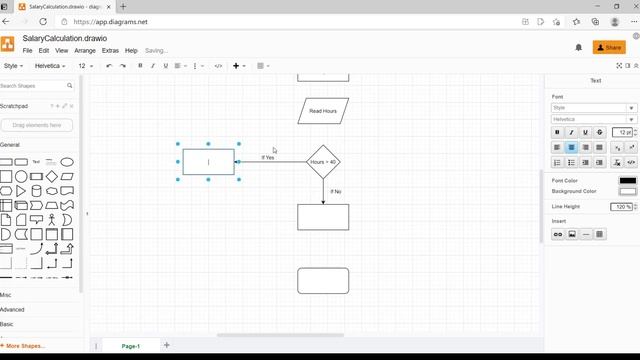This screenshot has height=360, width=640.
Task: Select the actor stick figure shape
Action: click(x=52, y=220)
